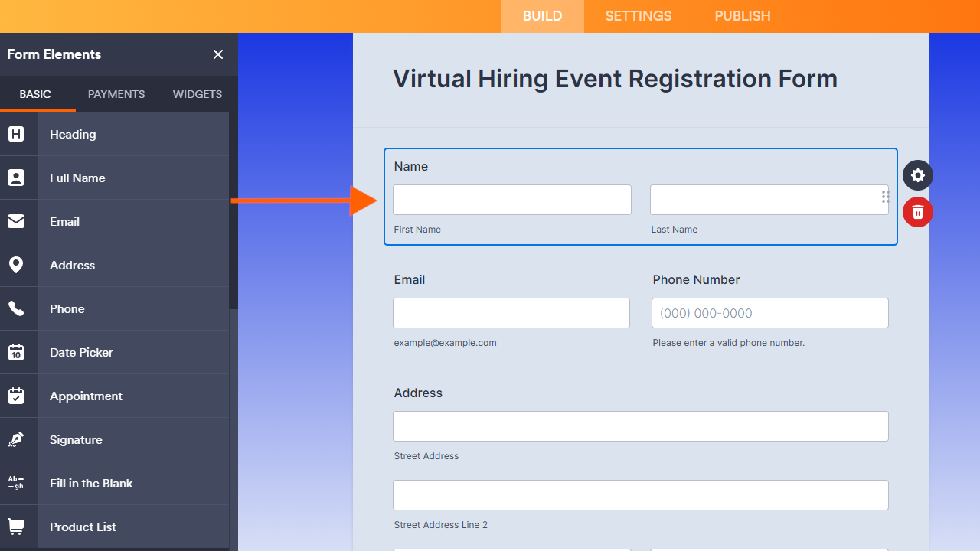Open Name field properties gear
Screen dimensions: 980x551
[x=917, y=175]
